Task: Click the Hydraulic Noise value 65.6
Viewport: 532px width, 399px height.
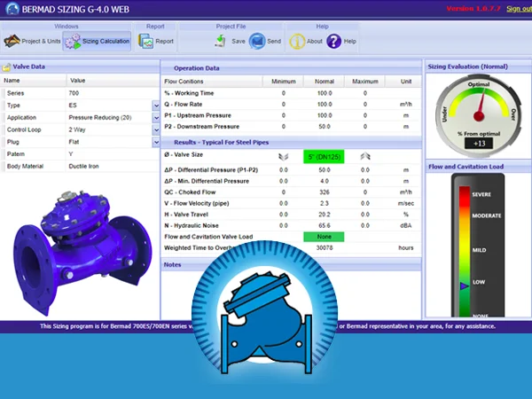Action: point(325,225)
